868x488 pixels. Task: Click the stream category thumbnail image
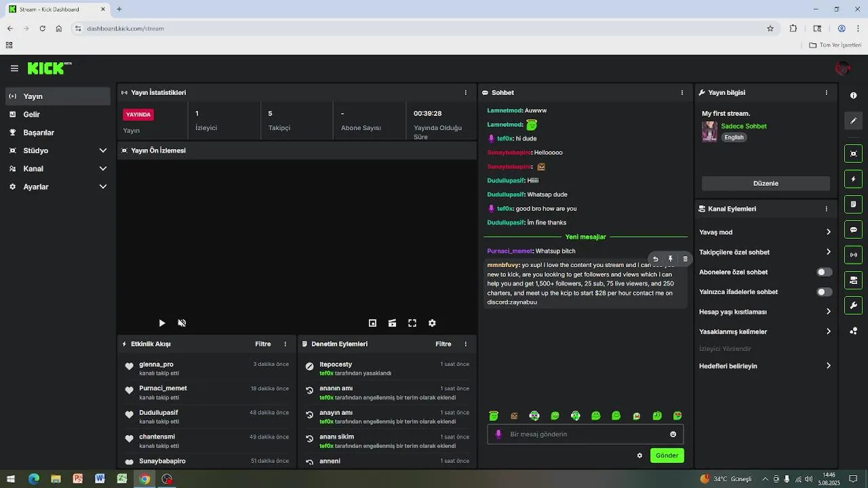[x=709, y=131]
